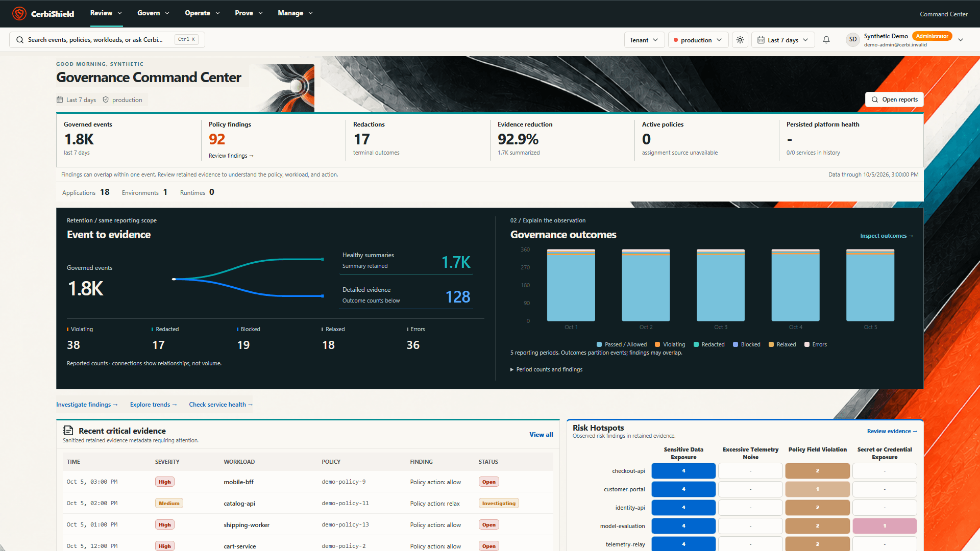Toggle the light/dark theme sun icon
Viewport: 980px width, 551px height.
pyautogui.click(x=740, y=40)
